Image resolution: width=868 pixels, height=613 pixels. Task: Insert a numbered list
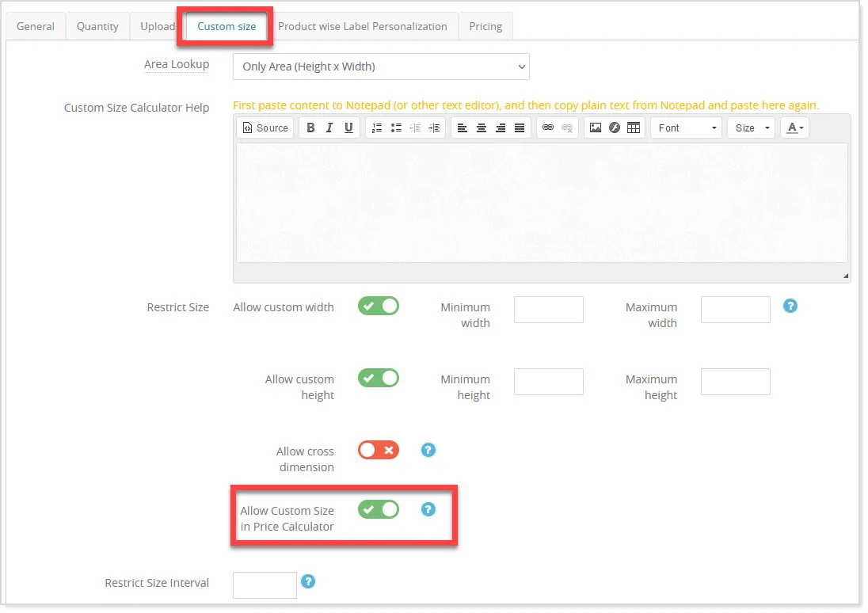pos(377,128)
